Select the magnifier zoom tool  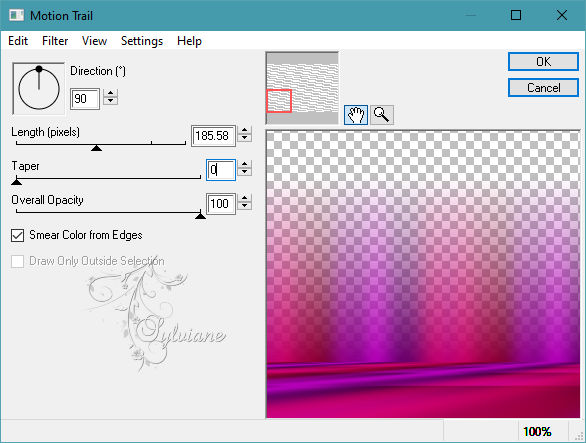point(382,115)
